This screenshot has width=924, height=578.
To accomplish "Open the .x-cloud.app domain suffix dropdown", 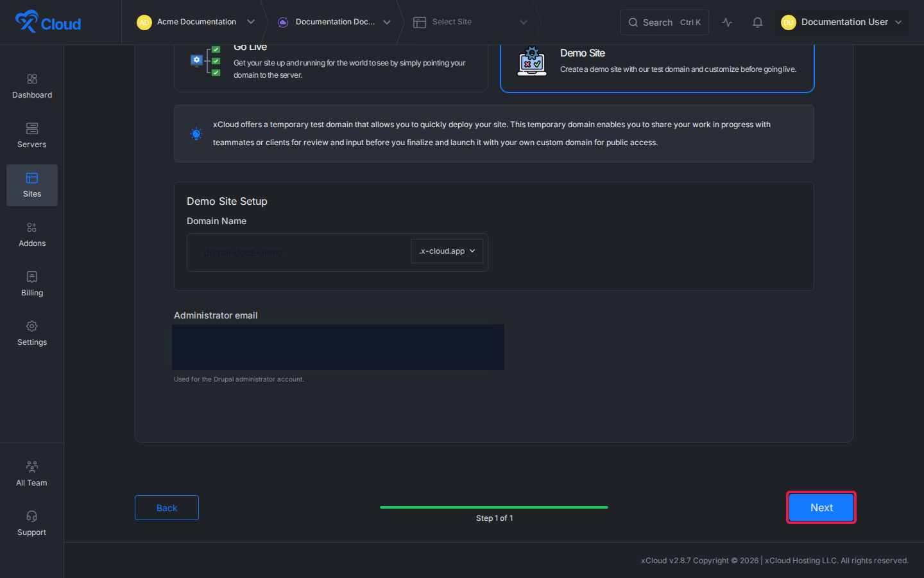I will click(447, 251).
